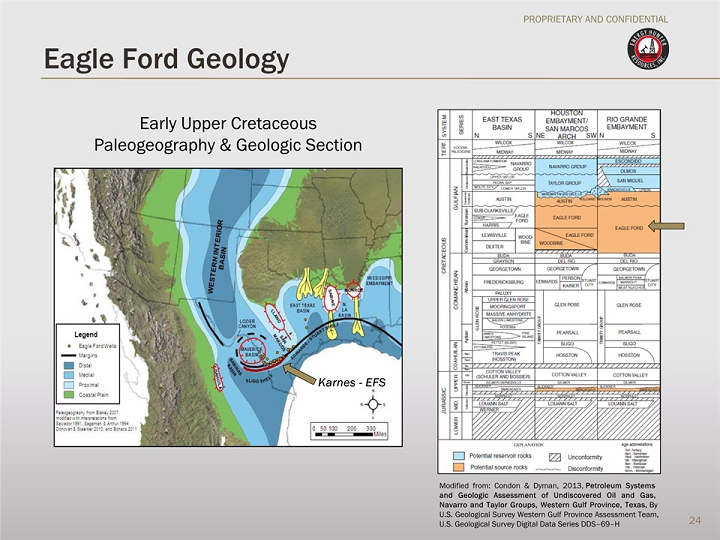This screenshot has height=540, width=720.
Task: Click the Margins line symbol in legend
Action: click(72, 354)
